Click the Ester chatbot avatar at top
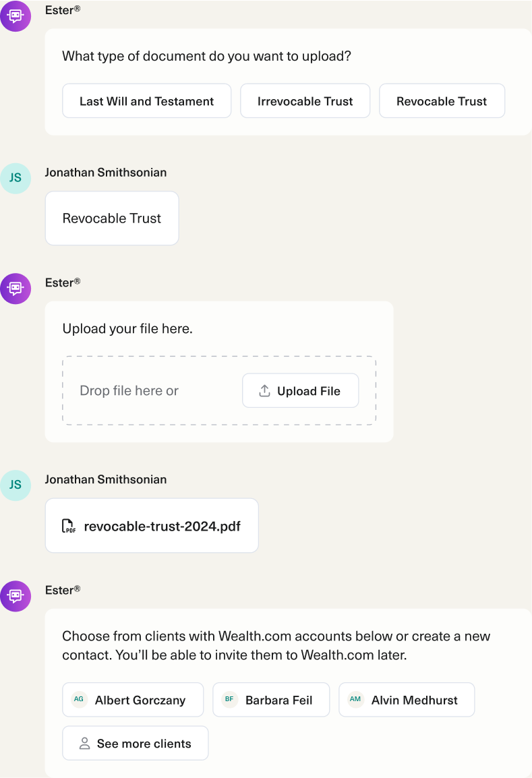The width and height of the screenshot is (532, 778). coord(16,16)
